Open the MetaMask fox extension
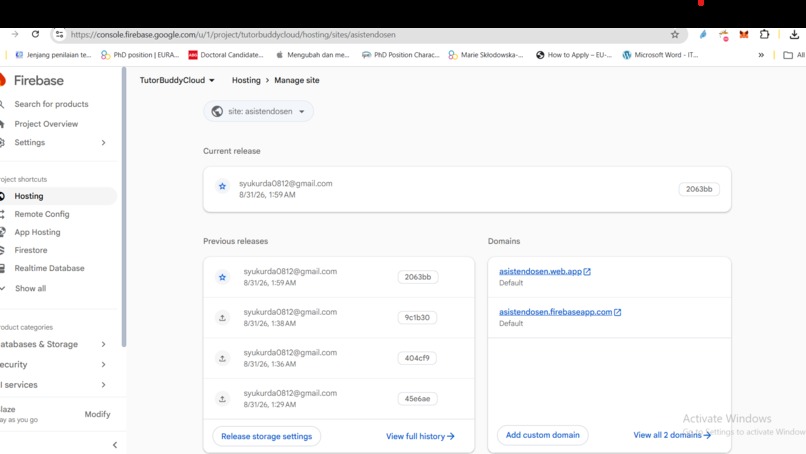The image size is (806, 454). (x=744, y=34)
